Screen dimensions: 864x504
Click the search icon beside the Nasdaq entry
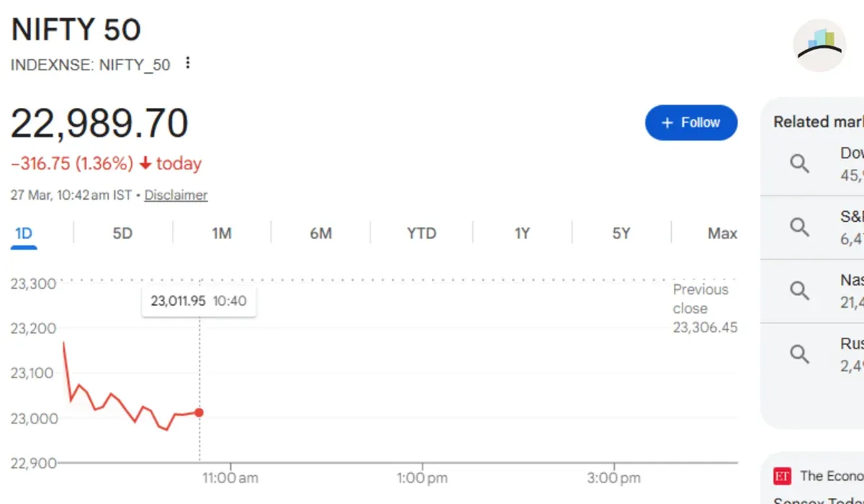pyautogui.click(x=799, y=290)
